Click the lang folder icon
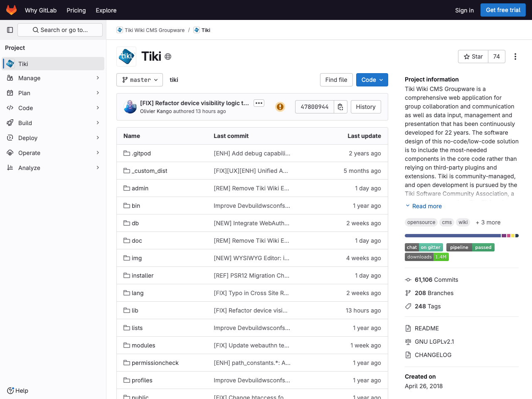 pyautogui.click(x=127, y=293)
